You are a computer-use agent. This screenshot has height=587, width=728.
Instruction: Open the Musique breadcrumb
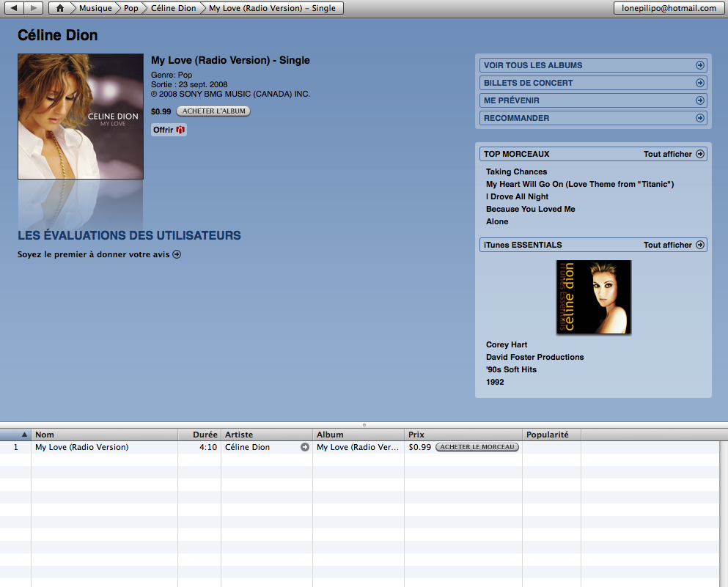95,8
